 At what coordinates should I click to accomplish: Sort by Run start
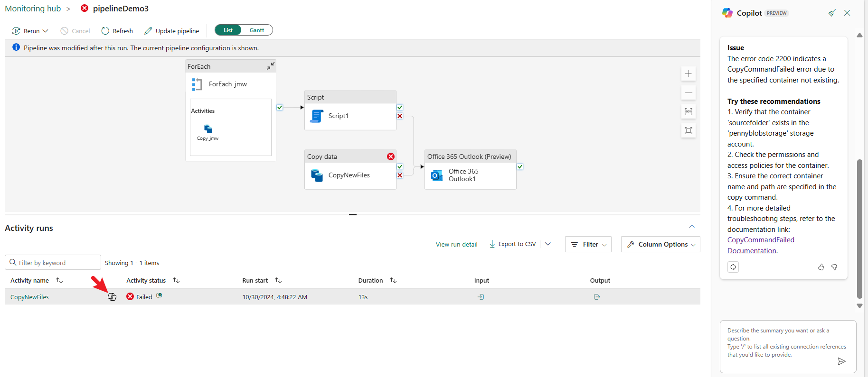pos(278,280)
